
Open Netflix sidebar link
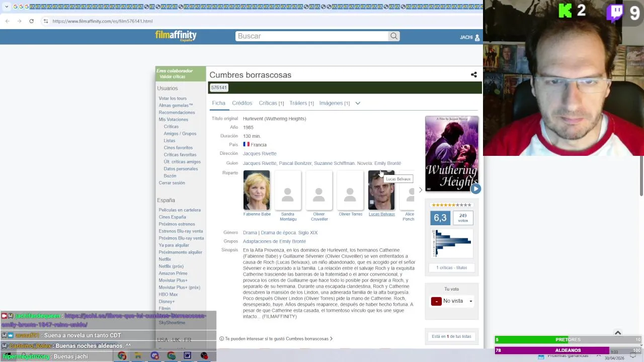165,259
